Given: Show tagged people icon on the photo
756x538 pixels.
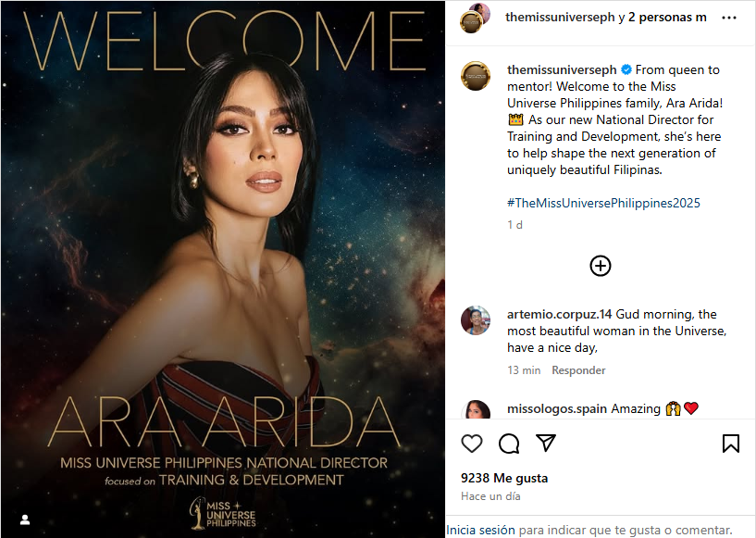Looking at the screenshot, I should click(x=25, y=519).
